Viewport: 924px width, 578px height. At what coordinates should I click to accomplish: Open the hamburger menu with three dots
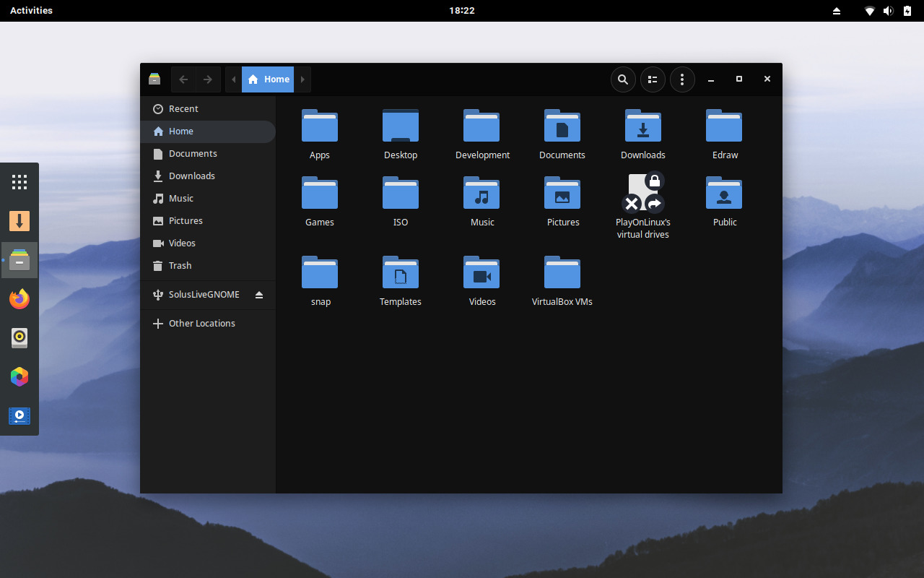tap(682, 79)
